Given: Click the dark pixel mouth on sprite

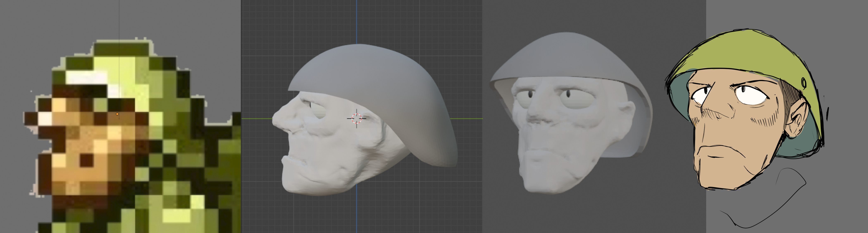Looking at the screenshot, I should [87, 161].
